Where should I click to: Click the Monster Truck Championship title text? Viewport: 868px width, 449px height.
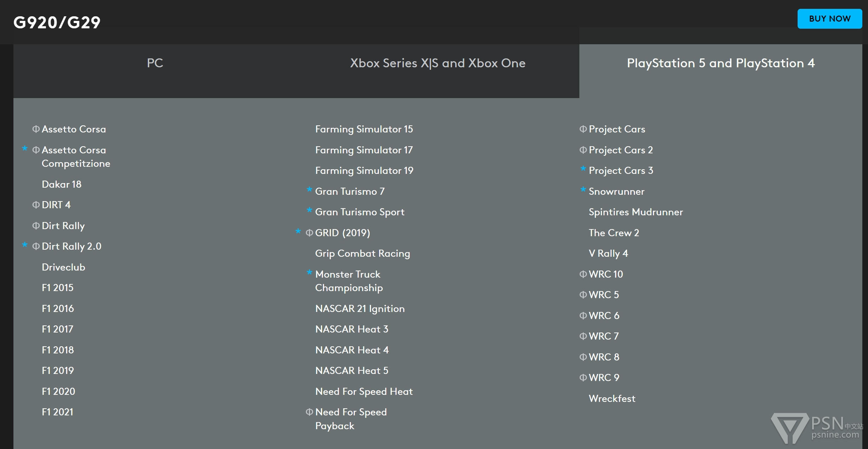[349, 282]
